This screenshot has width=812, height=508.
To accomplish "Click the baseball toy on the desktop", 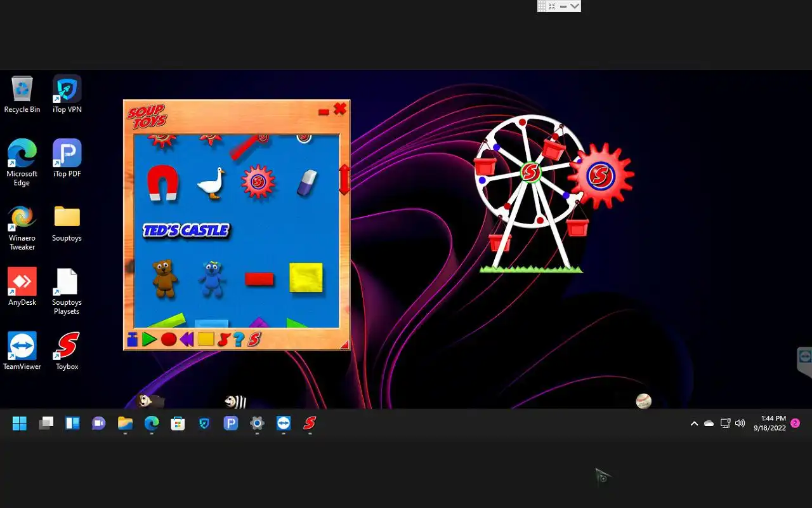I will coord(644,401).
